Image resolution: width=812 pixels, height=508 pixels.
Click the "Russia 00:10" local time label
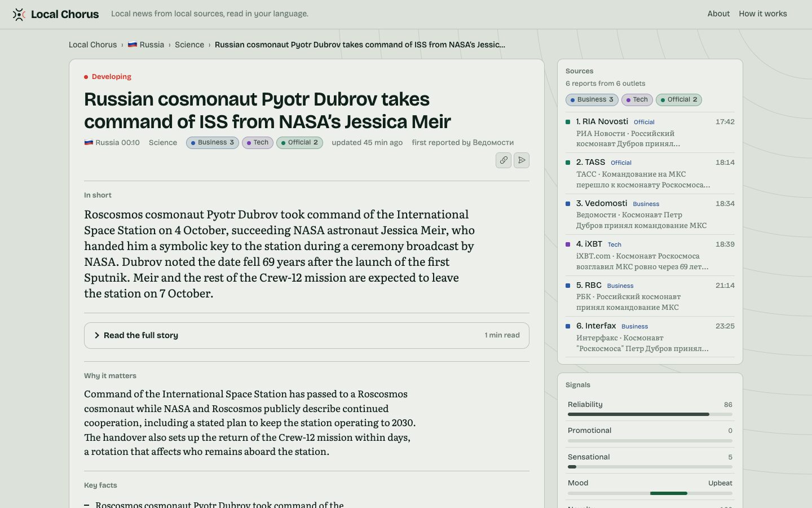[x=112, y=143]
